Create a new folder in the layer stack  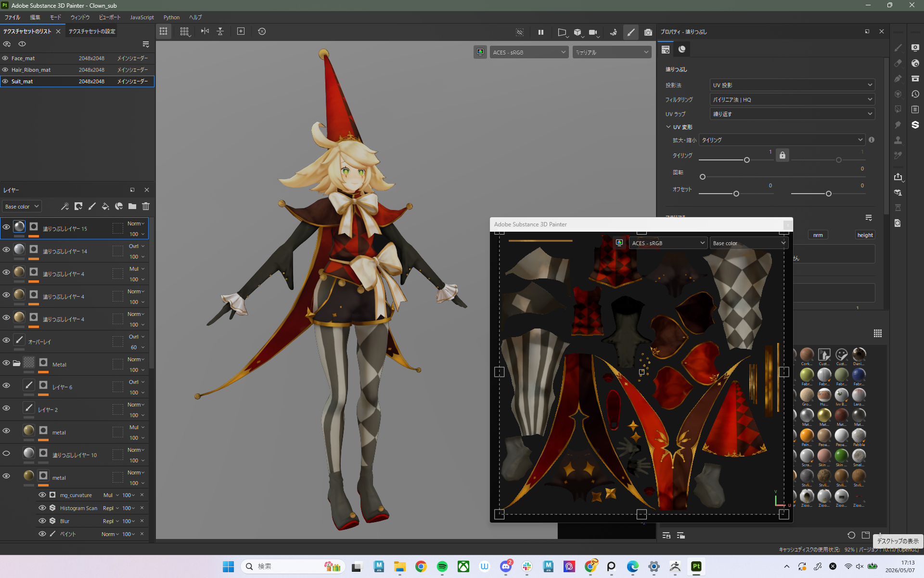coord(132,206)
